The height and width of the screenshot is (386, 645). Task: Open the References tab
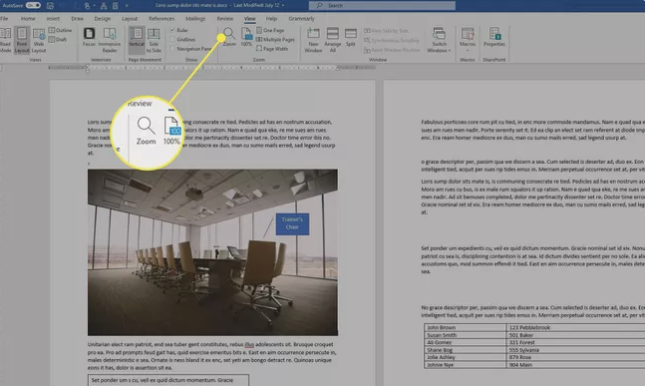pyautogui.click(x=161, y=19)
